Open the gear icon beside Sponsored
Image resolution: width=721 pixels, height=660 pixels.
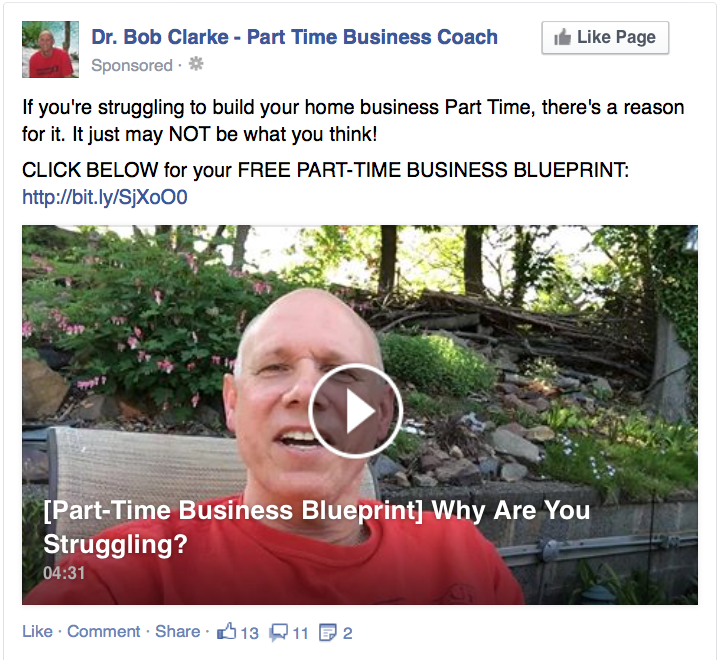click(196, 64)
